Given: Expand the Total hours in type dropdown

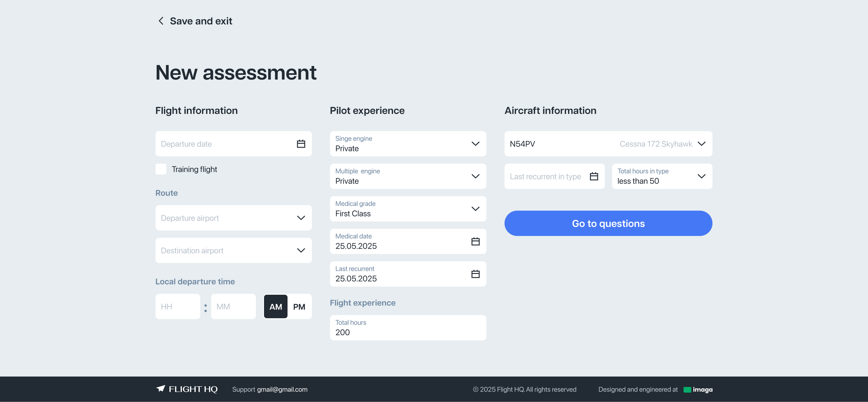Looking at the screenshot, I should 702,176.
